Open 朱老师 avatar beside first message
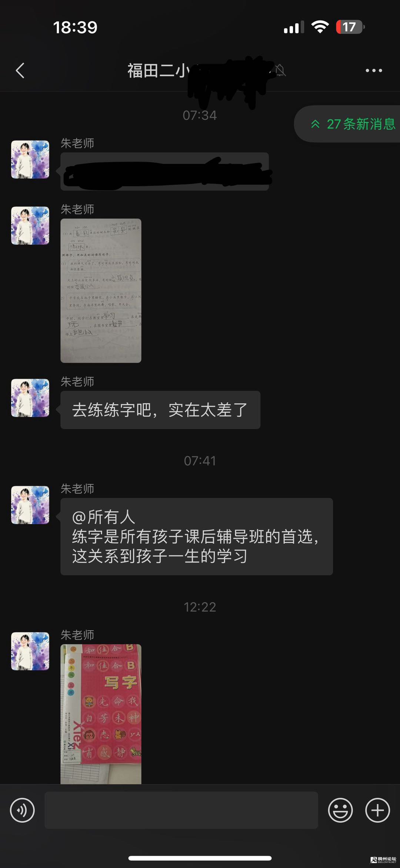The height and width of the screenshot is (868, 400). click(30, 159)
